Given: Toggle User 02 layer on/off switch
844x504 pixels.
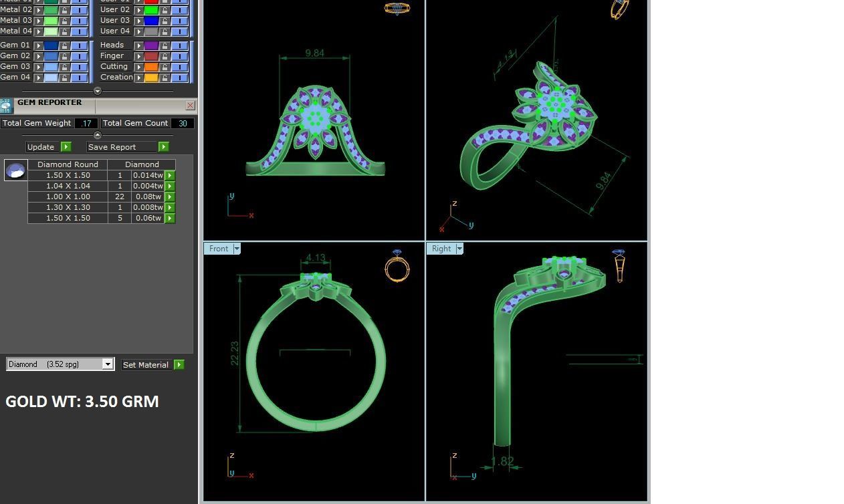Looking at the screenshot, I should 180,10.
